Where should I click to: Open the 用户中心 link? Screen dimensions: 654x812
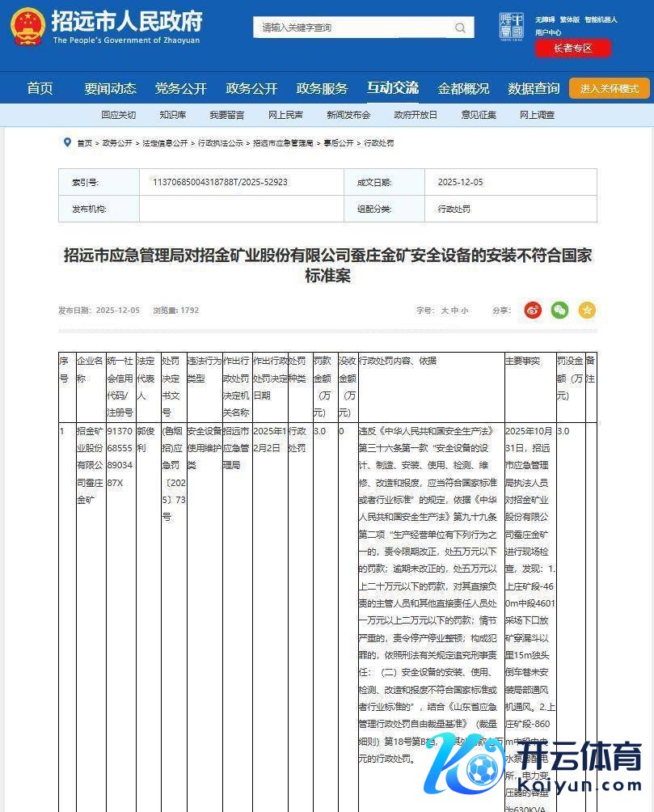point(548,33)
